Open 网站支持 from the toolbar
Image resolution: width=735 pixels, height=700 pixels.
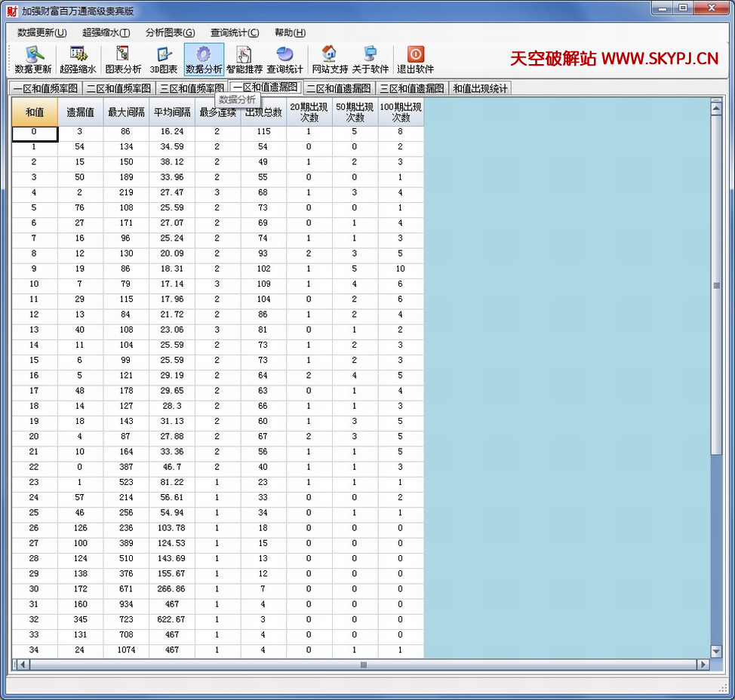330,60
